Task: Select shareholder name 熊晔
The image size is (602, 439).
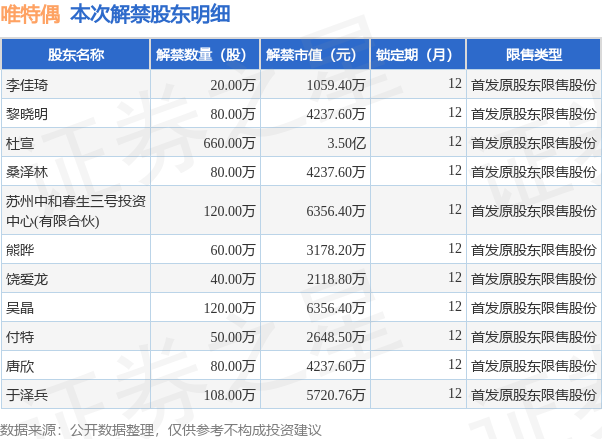Action: coord(20,250)
